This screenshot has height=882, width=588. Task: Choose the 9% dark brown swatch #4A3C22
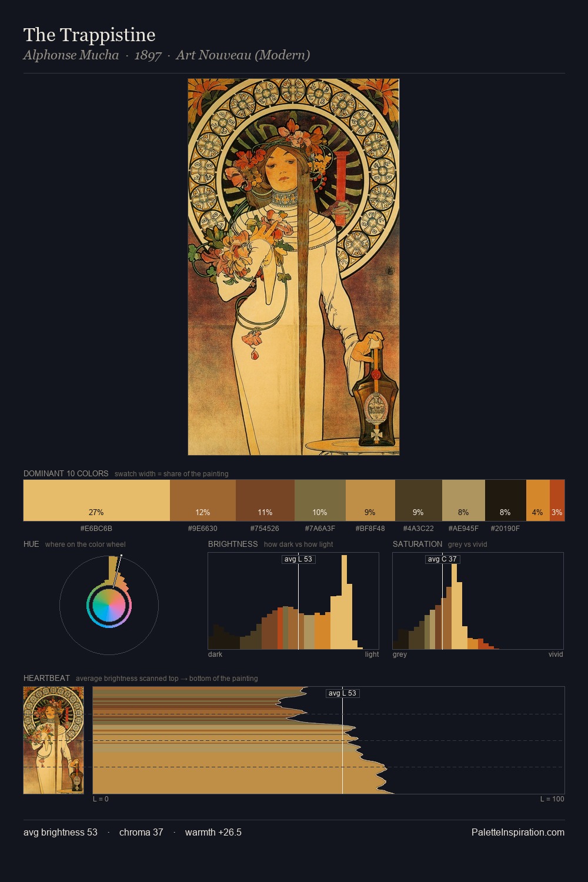(419, 500)
